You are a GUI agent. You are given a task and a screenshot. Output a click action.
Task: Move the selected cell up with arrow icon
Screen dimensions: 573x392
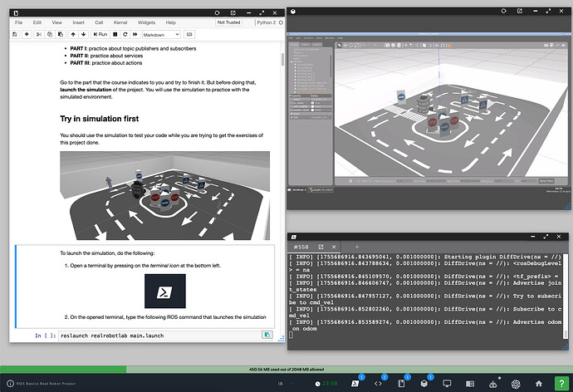pyautogui.click(x=73, y=35)
